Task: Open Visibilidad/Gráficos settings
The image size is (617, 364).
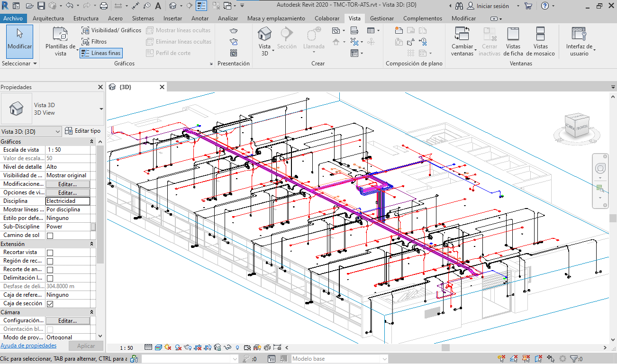Action: [111, 30]
